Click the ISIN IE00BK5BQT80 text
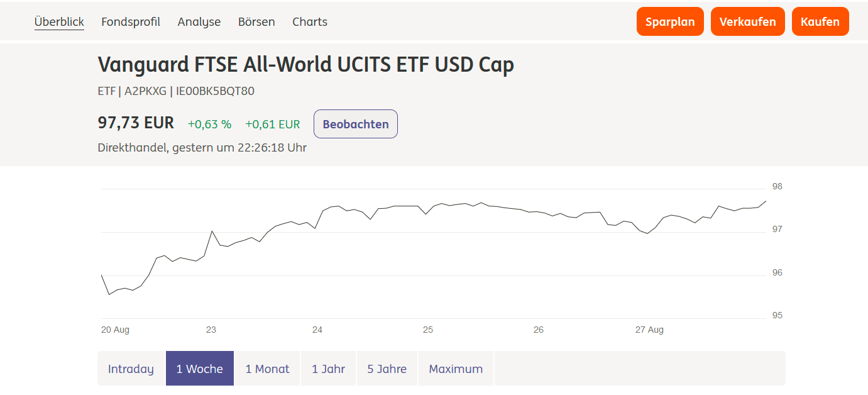The image size is (868, 395). 215,91
